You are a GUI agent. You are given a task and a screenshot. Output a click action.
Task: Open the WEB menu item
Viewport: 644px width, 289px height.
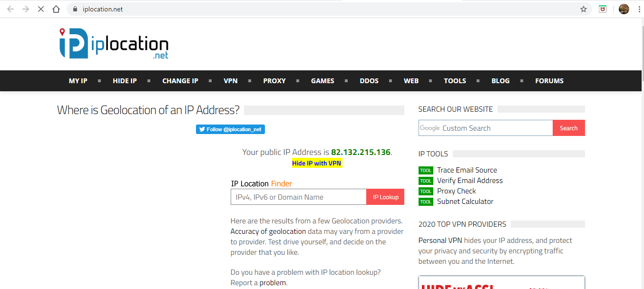tap(411, 81)
